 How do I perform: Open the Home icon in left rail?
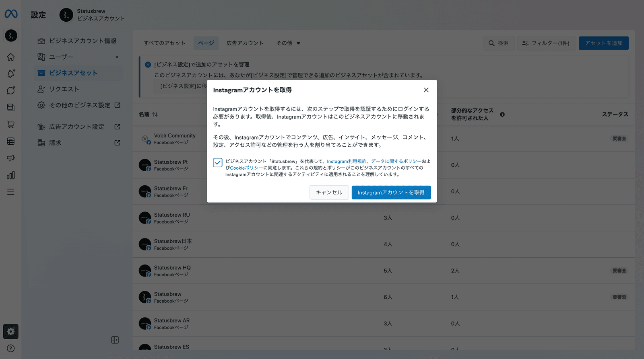click(x=11, y=57)
